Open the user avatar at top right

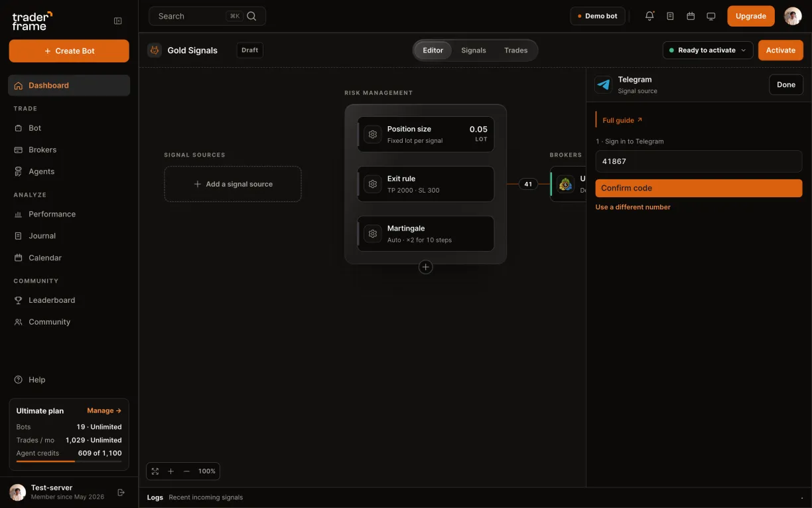[793, 16]
